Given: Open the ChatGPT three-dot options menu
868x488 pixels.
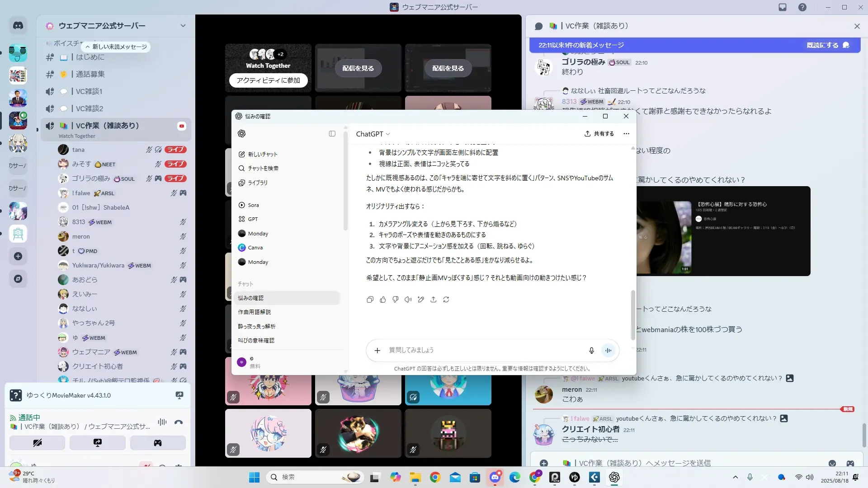Looking at the screenshot, I should (x=626, y=134).
